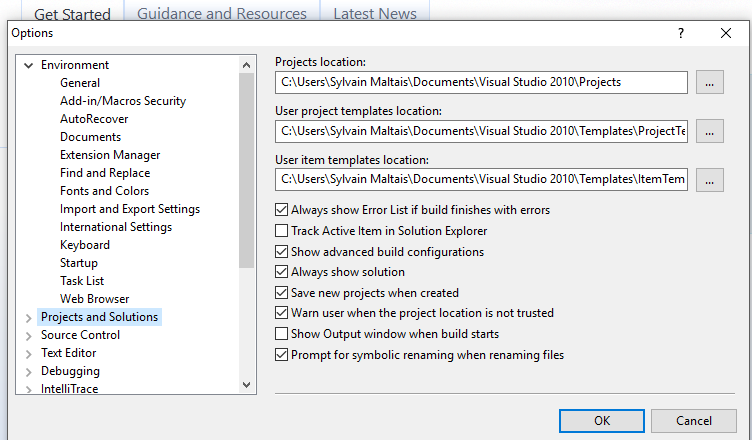
Task: Collapse the Environment tree node
Action: (28, 65)
